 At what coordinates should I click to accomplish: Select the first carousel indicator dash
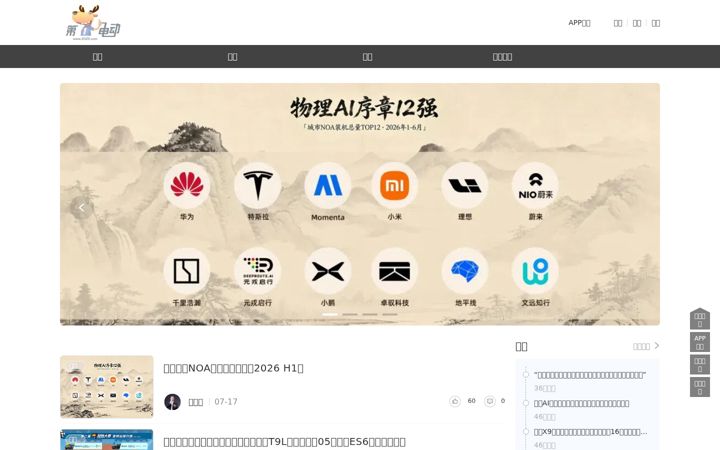(x=330, y=315)
